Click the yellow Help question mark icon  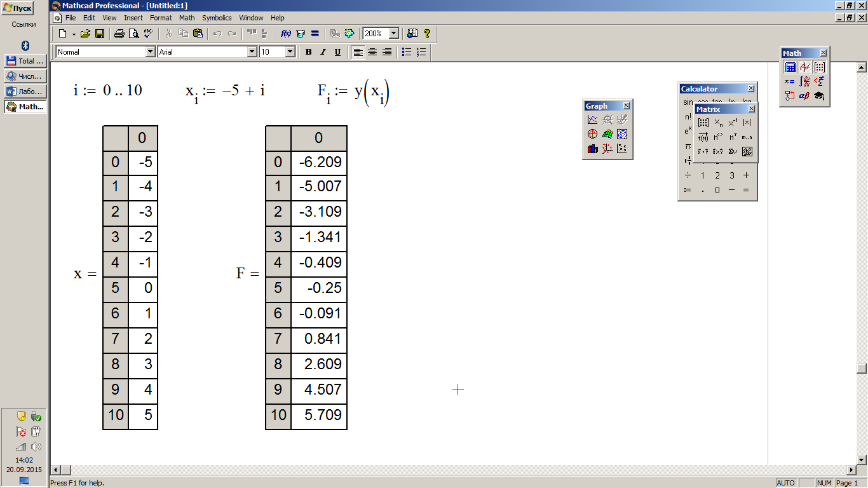pyautogui.click(x=427, y=34)
